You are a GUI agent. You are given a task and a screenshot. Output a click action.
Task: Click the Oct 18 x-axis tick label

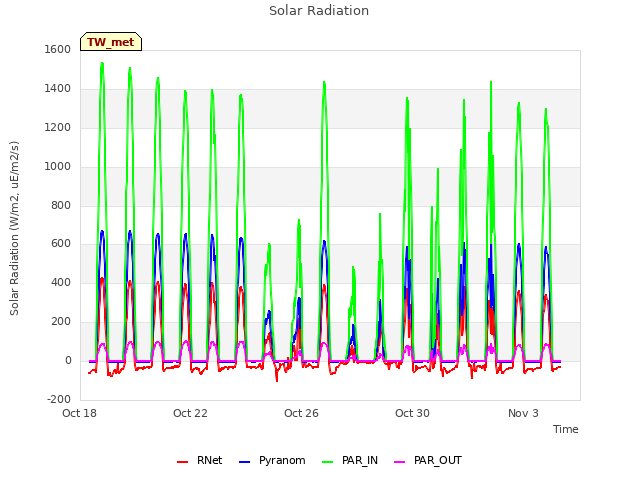[79, 413]
